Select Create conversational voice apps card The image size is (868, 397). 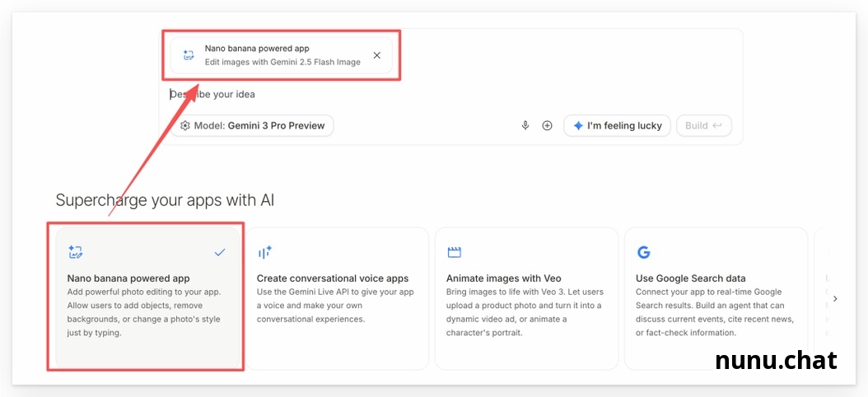click(x=337, y=298)
